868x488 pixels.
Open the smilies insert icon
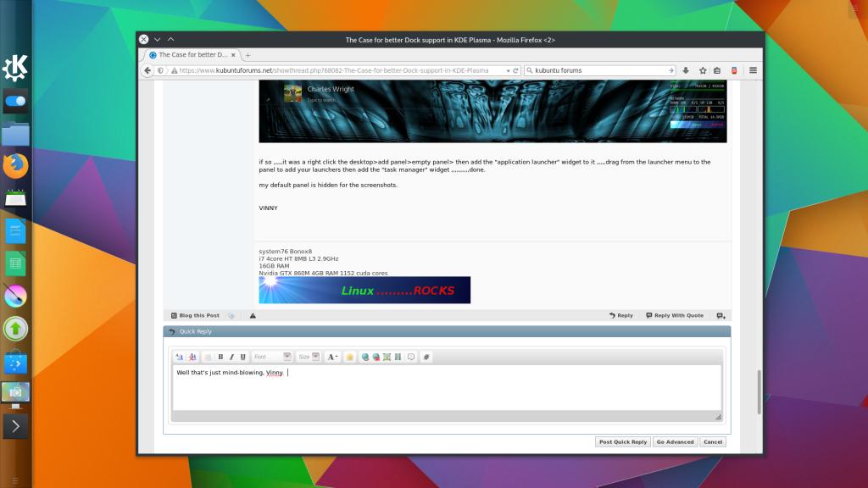tap(349, 357)
